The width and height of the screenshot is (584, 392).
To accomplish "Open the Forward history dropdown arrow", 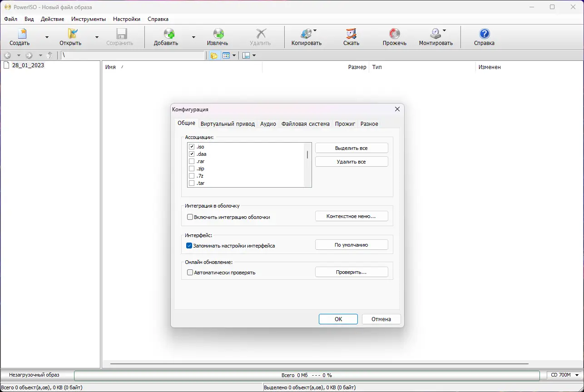I will [x=40, y=55].
